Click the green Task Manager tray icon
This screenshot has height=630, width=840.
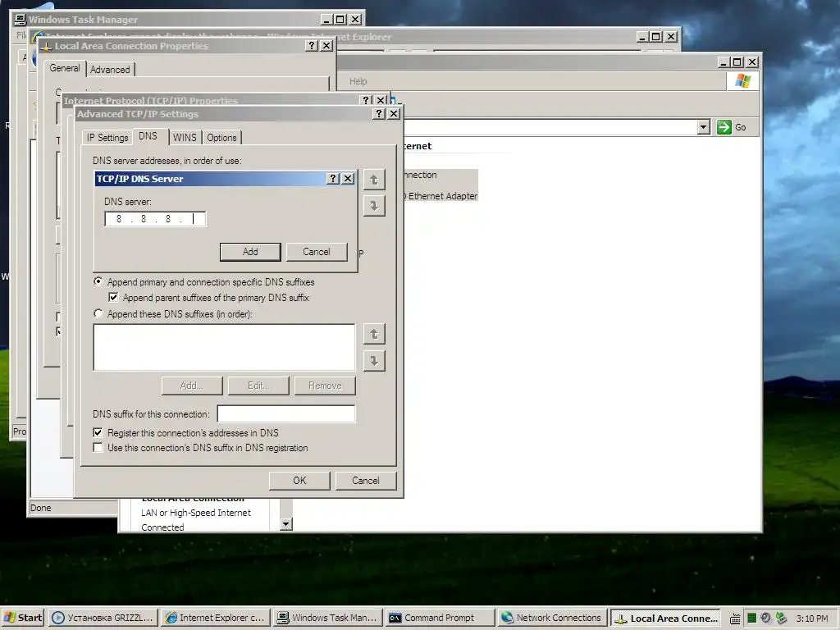click(751, 619)
